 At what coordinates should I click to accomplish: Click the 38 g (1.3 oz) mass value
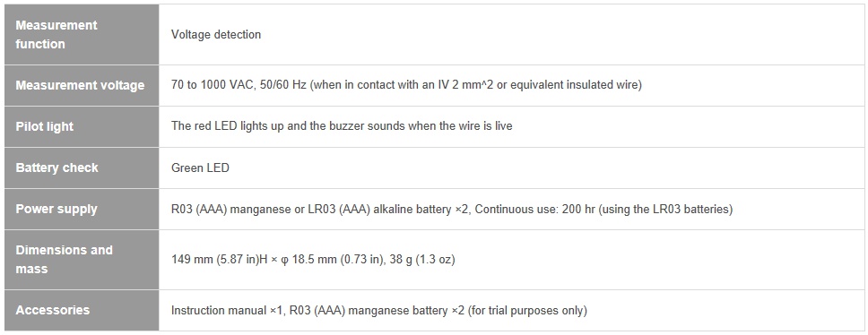421,259
